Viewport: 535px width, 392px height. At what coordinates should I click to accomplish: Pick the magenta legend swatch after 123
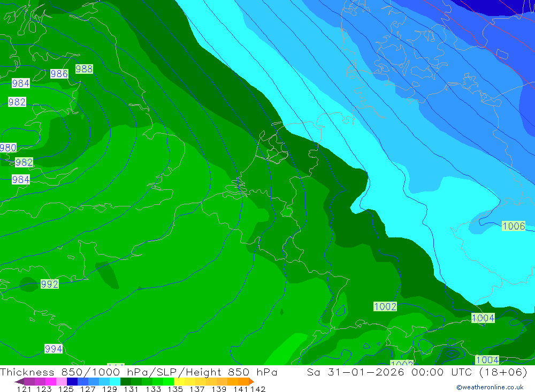[x=51, y=381]
